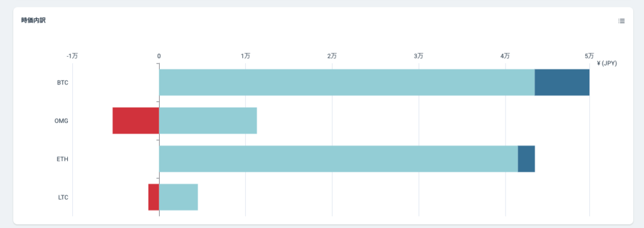This screenshot has width=644, height=228.
Task: Select the OMG axis label
Action: pyautogui.click(x=61, y=121)
